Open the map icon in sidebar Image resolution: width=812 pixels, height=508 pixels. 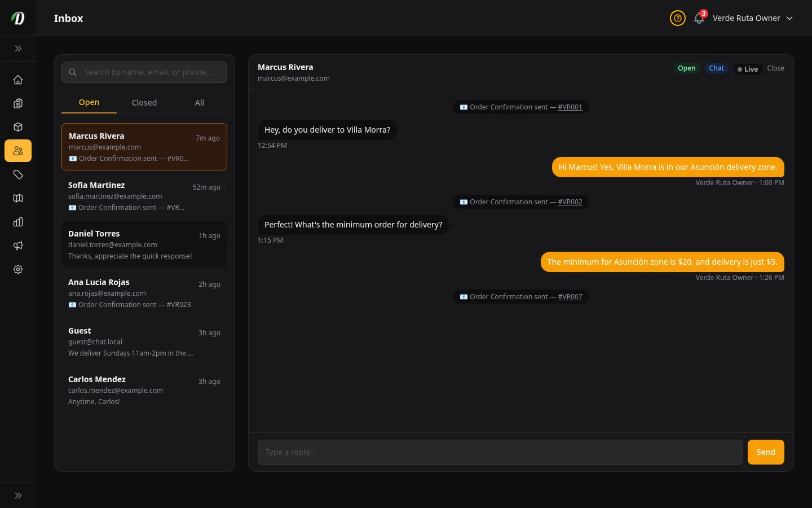[x=18, y=198]
